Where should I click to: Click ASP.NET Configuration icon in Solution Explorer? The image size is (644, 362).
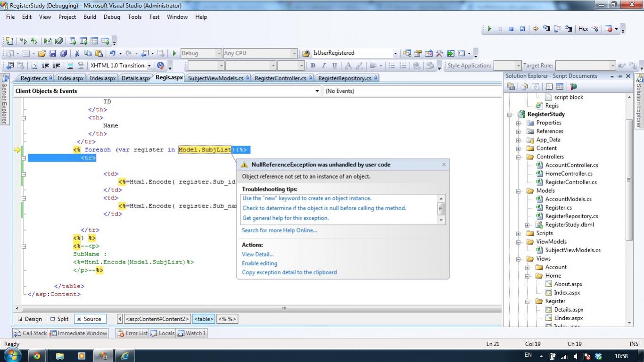(x=573, y=87)
